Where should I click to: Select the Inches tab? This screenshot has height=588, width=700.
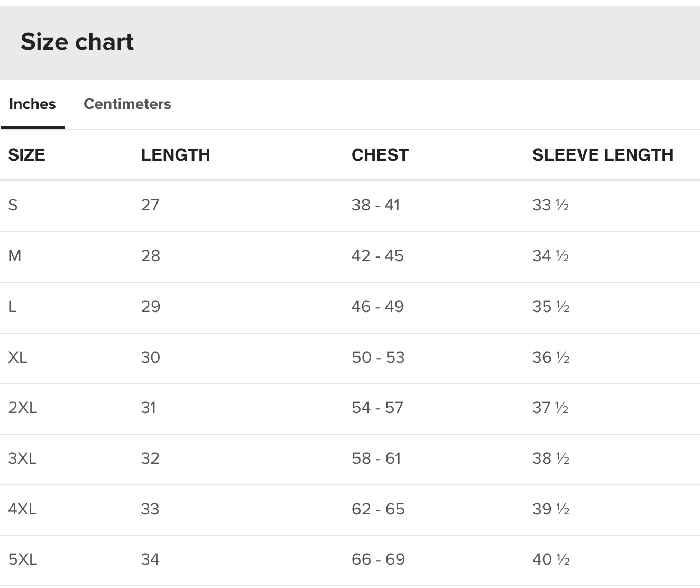click(32, 104)
